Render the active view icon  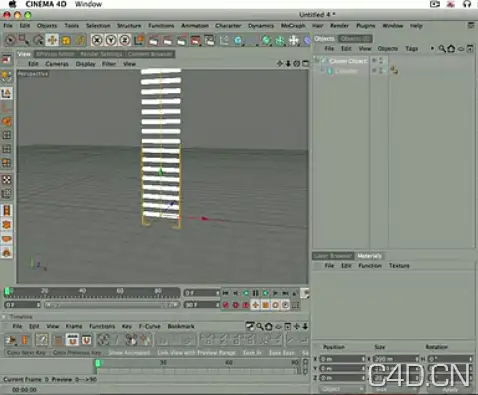(153, 40)
